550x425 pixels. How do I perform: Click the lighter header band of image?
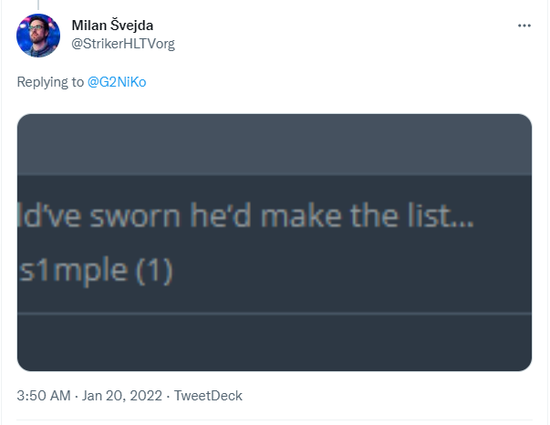274,144
